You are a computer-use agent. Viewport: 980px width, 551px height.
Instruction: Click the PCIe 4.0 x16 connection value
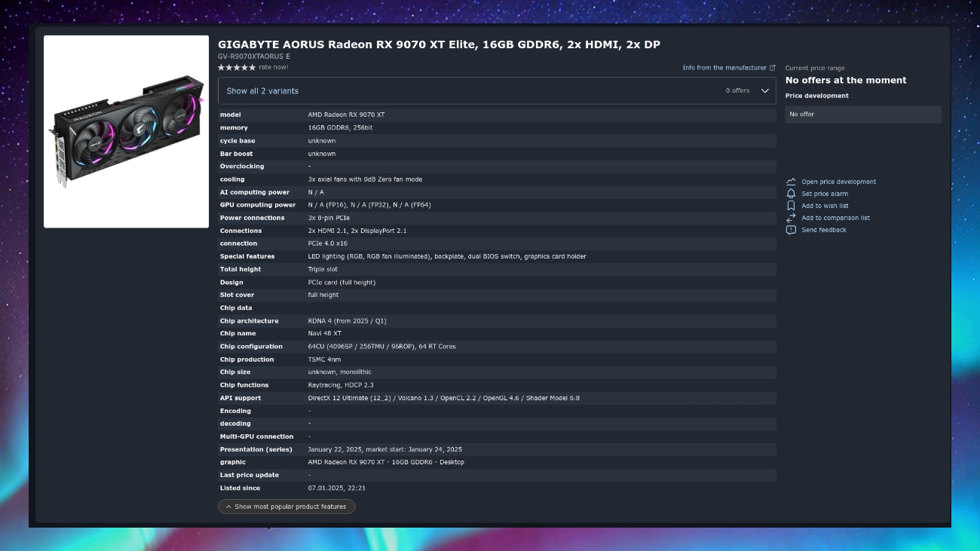tap(328, 243)
